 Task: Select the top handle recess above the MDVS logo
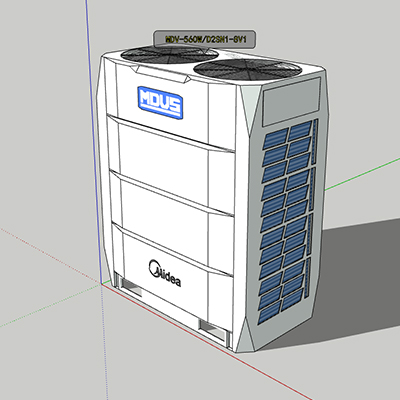[x=161, y=73]
